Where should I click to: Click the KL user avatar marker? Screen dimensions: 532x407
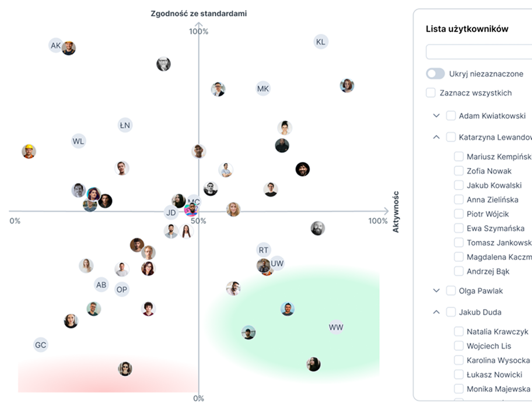[x=320, y=41]
